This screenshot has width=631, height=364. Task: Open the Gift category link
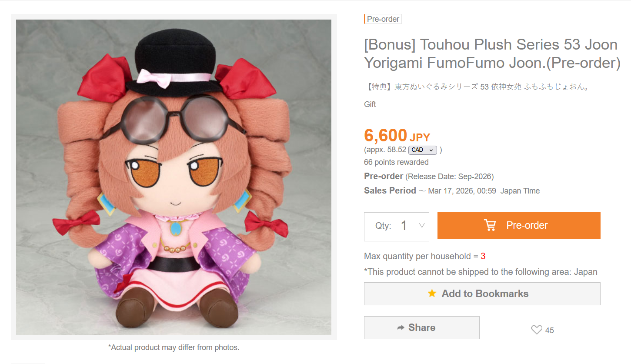(370, 104)
